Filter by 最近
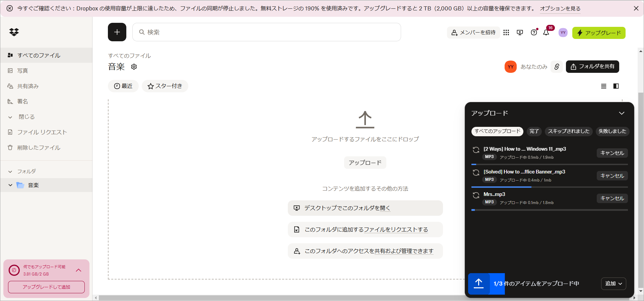644x301 pixels. tap(123, 86)
